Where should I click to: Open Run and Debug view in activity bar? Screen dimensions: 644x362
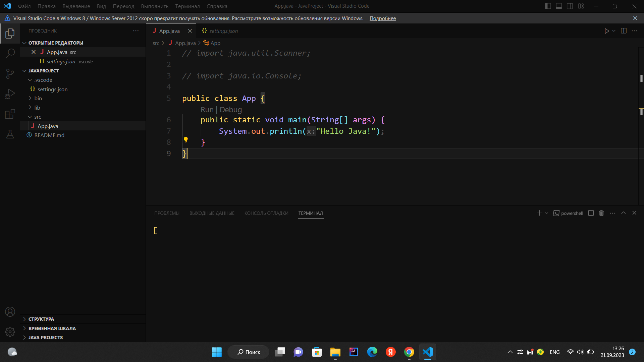[10, 94]
